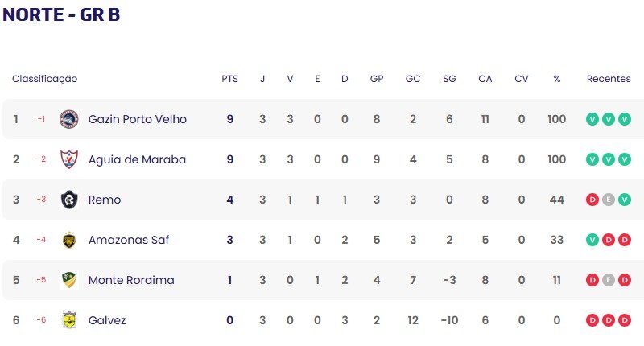Click the Galvez team crest
Image resolution: width=644 pixels, height=346 pixels.
tap(69, 320)
